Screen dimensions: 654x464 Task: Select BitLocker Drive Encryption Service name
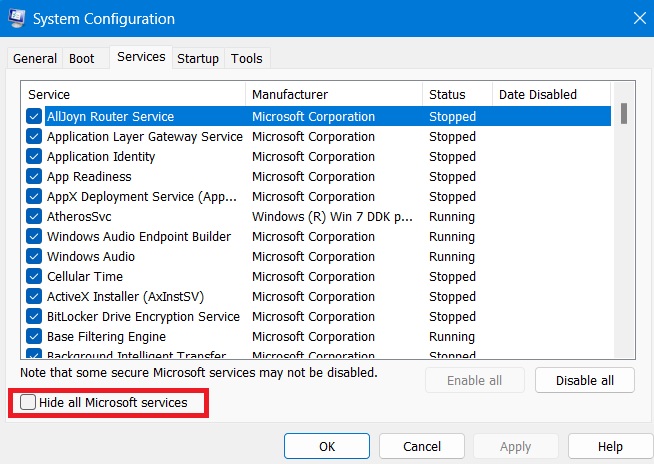click(143, 317)
